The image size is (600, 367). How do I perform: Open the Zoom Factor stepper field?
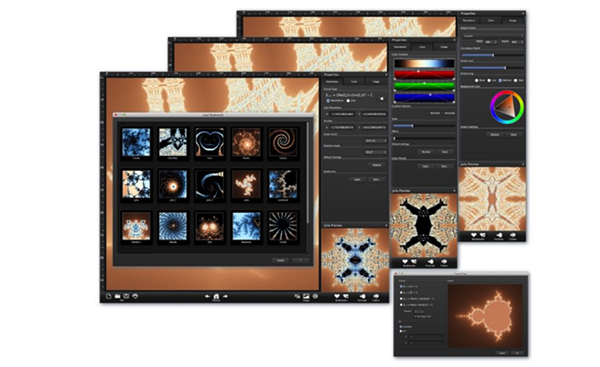(x=375, y=140)
